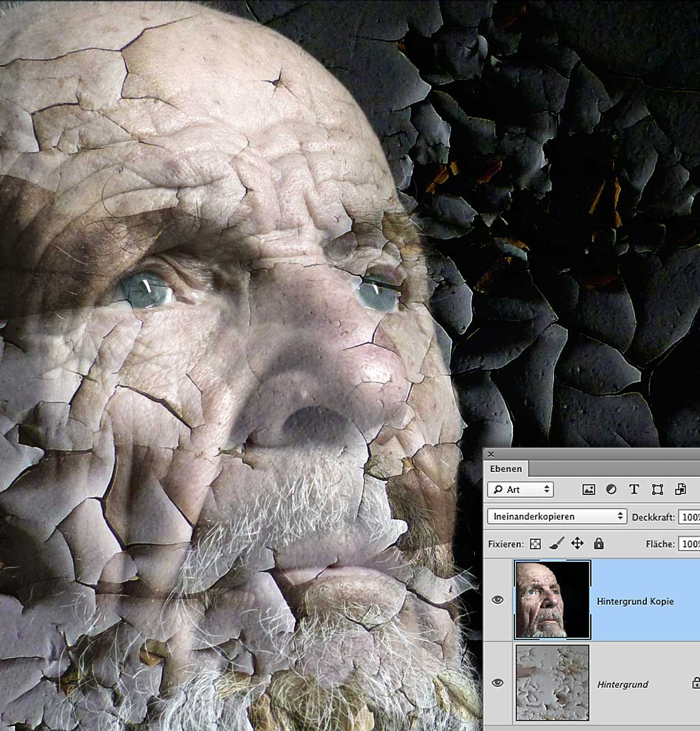Lock transparent pixels in Fixieren row
700x731 pixels.
(536, 543)
